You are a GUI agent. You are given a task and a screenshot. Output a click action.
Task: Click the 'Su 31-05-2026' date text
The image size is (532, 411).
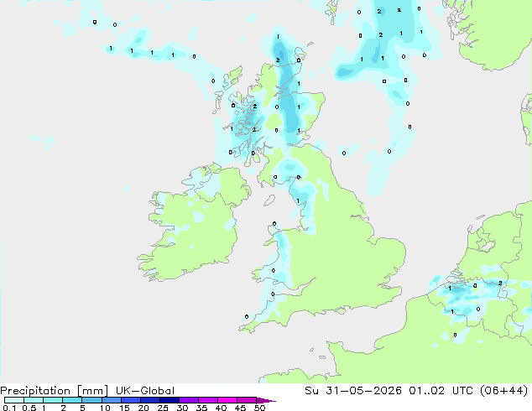[353, 391]
